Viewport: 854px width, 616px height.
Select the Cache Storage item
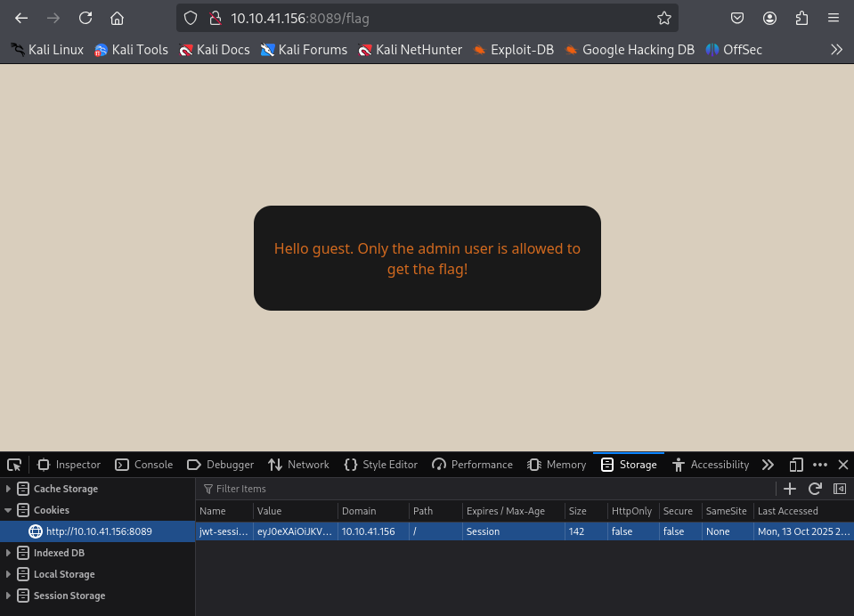pyautogui.click(x=65, y=489)
